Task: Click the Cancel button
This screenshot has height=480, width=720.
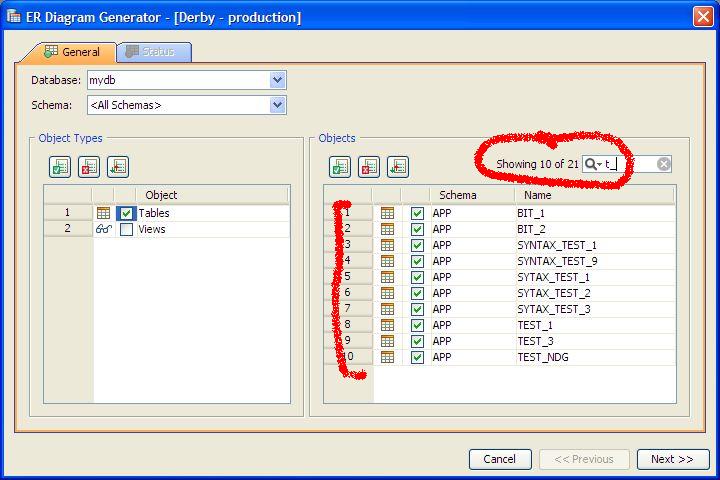Action: (x=500, y=459)
